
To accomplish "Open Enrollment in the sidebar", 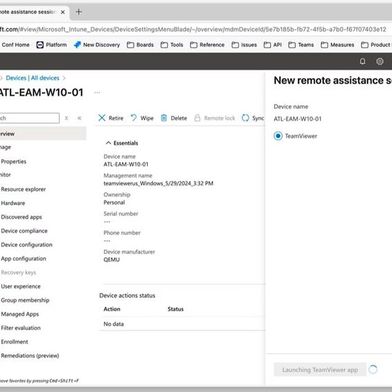I will coord(15,342).
